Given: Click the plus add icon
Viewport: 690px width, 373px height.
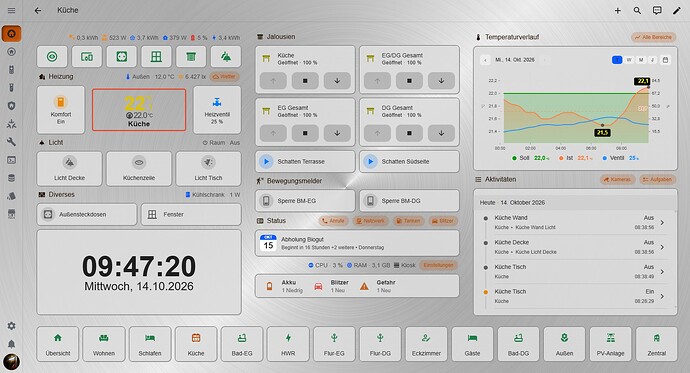Looking at the screenshot, I should click(617, 11).
